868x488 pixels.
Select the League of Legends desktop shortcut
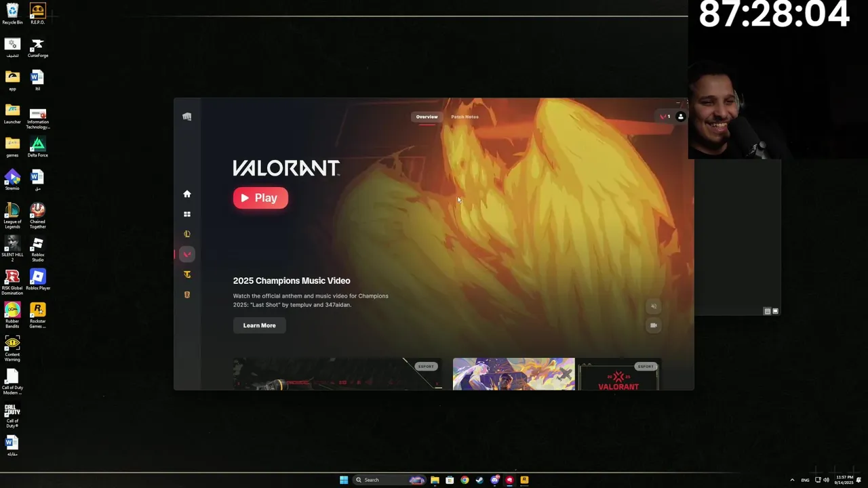tap(12, 215)
